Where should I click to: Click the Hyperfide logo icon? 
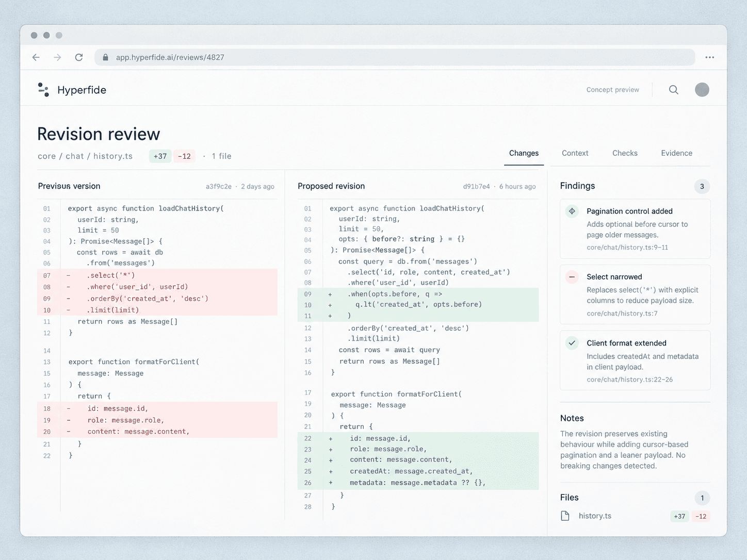(43, 90)
